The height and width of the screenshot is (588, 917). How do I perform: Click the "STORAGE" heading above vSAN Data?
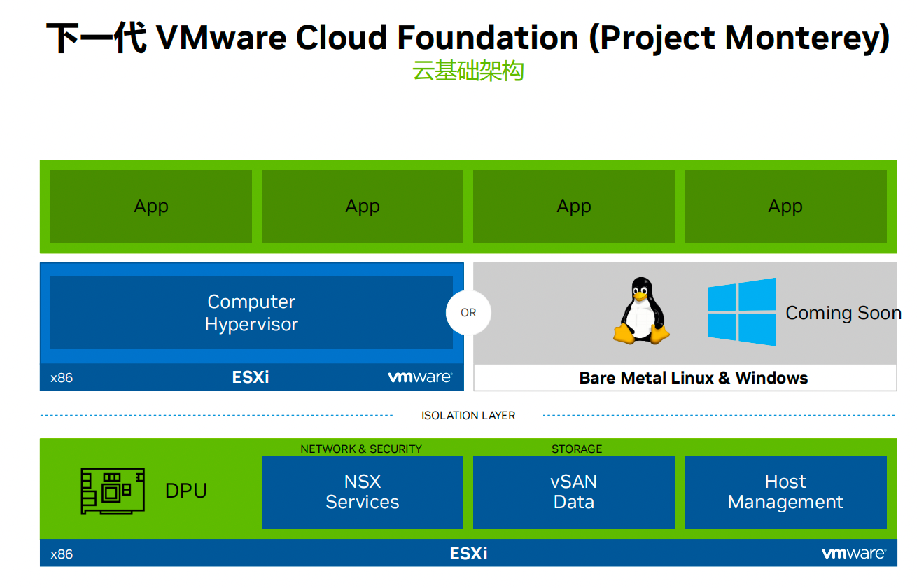point(577,449)
